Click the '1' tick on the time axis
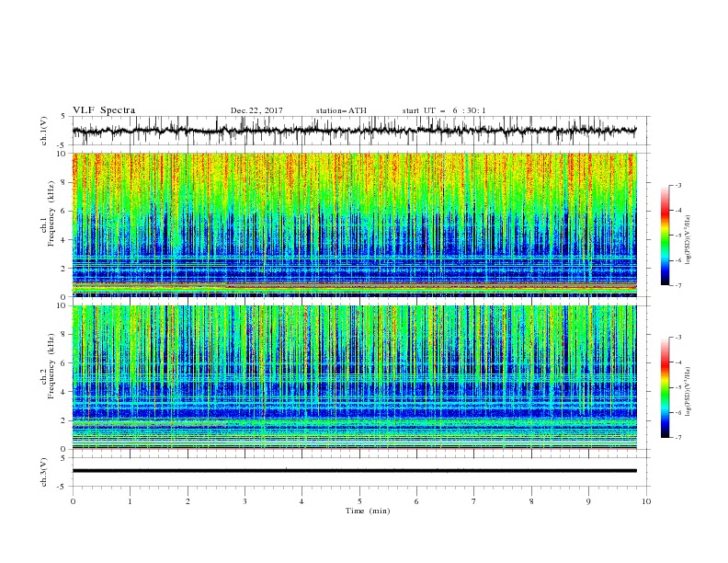 [130, 501]
